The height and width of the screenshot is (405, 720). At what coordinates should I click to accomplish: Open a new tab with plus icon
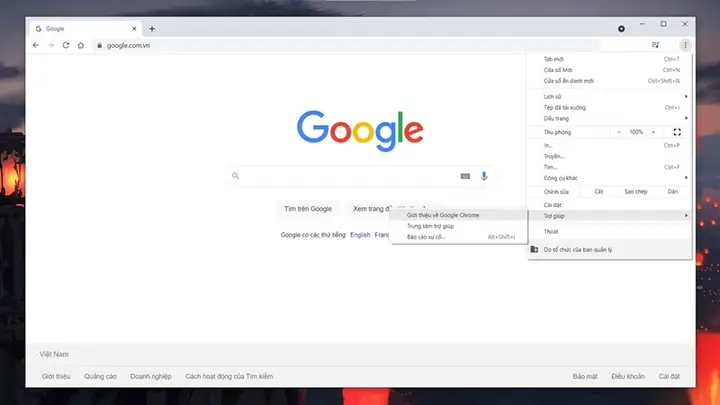[152, 28]
